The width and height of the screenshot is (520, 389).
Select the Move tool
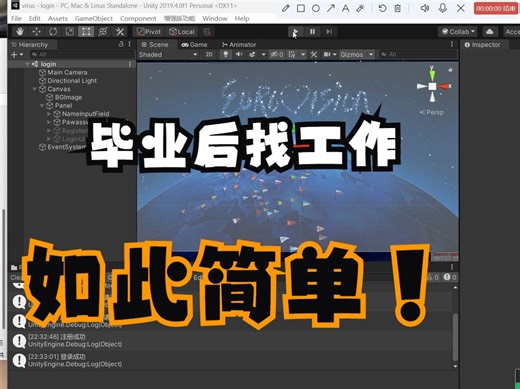click(x=36, y=32)
